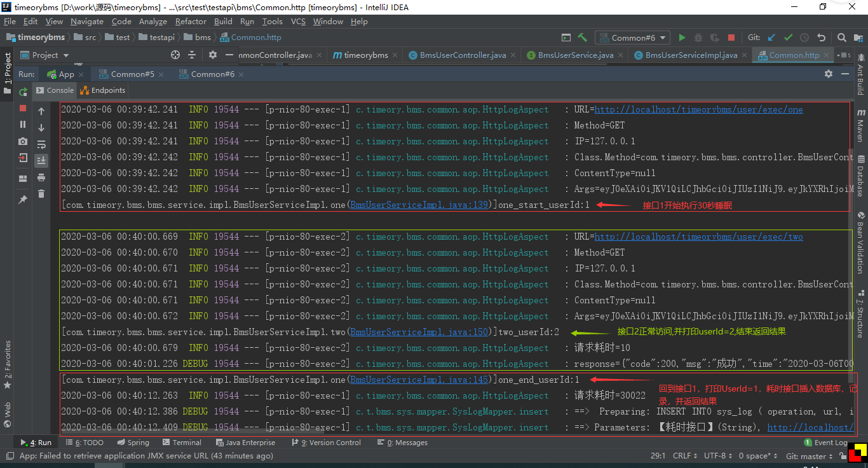
Task: Stop the running process in Run panel
Action: (x=23, y=108)
